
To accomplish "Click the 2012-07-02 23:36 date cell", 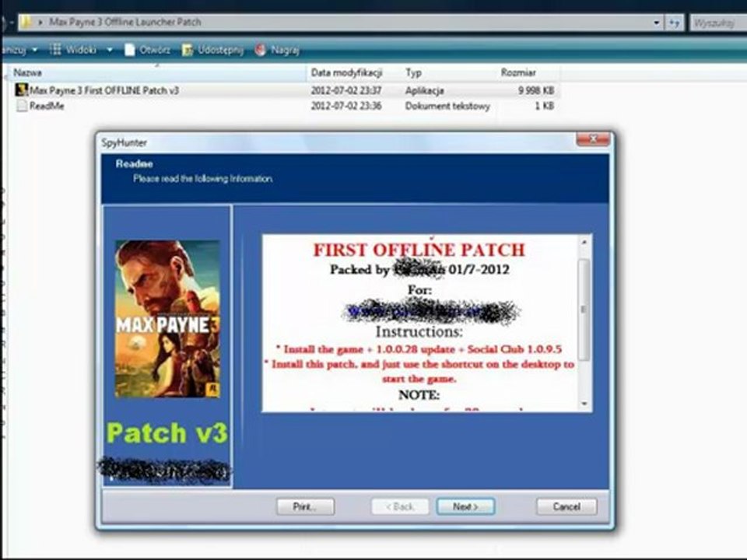I will coord(345,106).
